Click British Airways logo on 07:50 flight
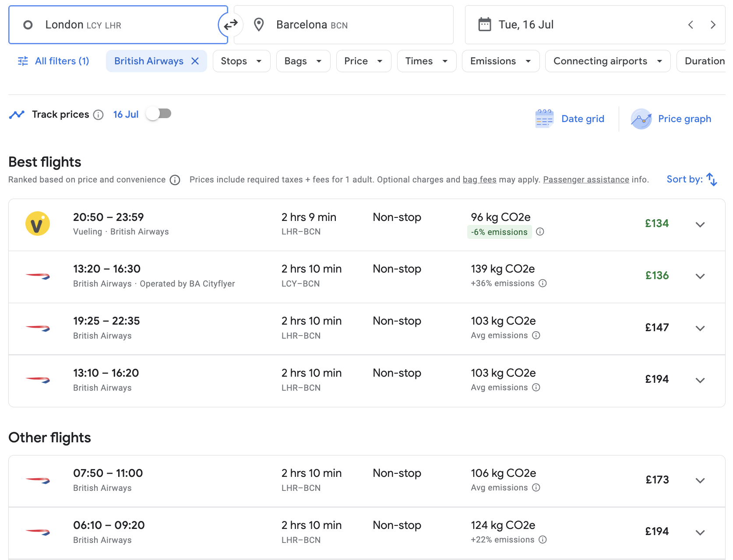 (38, 480)
